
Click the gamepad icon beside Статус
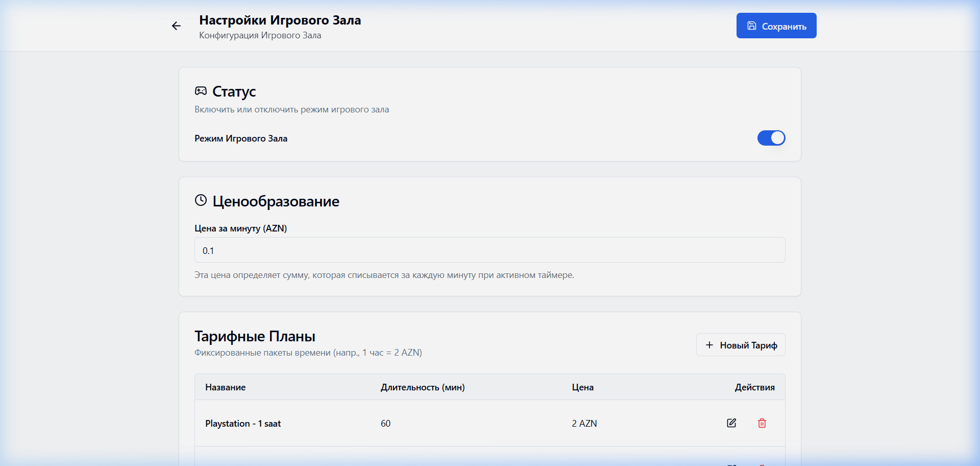coord(201,91)
